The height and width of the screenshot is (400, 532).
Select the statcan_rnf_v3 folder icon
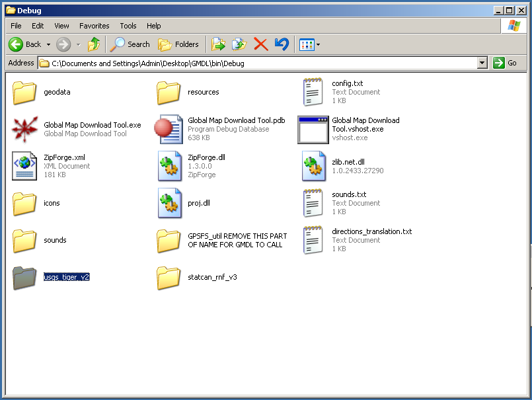[x=169, y=278]
